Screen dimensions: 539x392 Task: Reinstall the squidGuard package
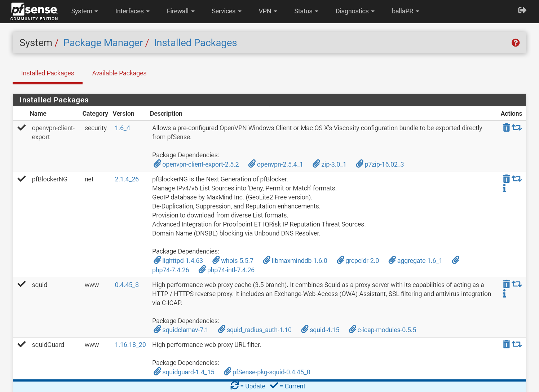click(x=517, y=344)
